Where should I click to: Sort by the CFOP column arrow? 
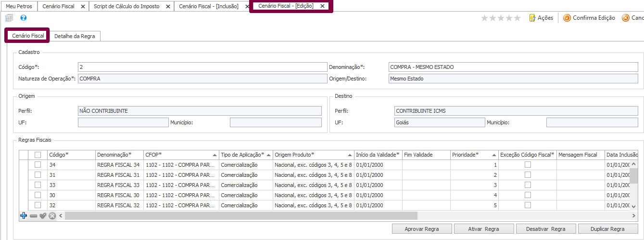point(215,155)
